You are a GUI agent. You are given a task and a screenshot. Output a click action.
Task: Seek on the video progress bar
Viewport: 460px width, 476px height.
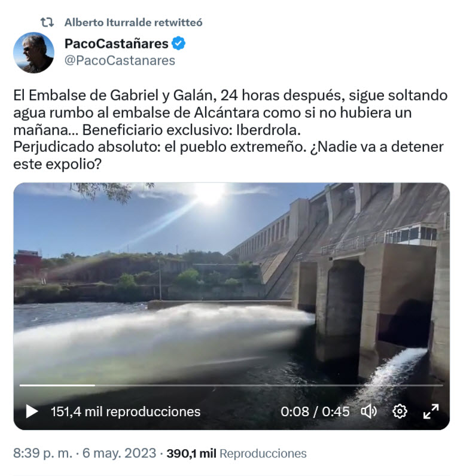(231, 385)
